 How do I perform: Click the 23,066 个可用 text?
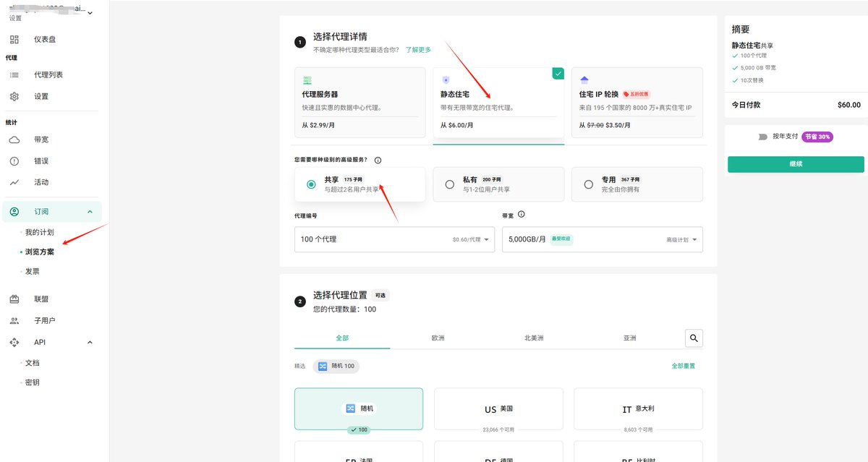coord(498,429)
